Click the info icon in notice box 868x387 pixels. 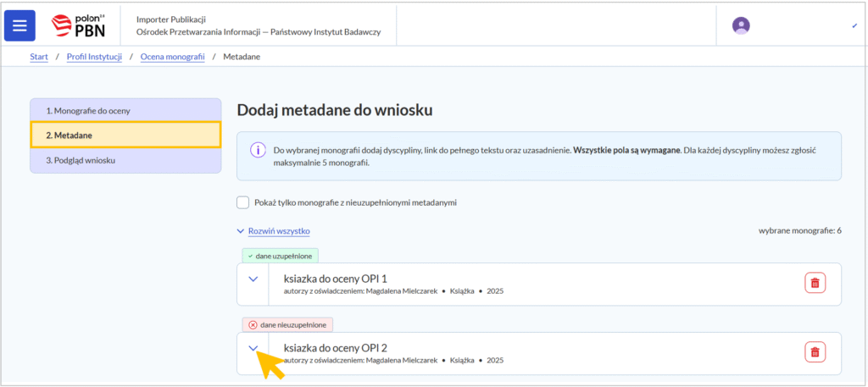tap(256, 150)
